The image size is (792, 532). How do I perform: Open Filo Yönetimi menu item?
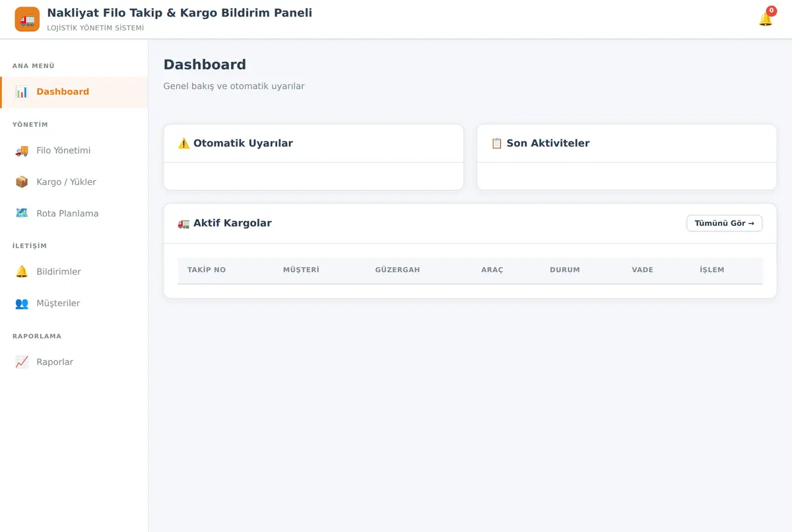click(74, 150)
